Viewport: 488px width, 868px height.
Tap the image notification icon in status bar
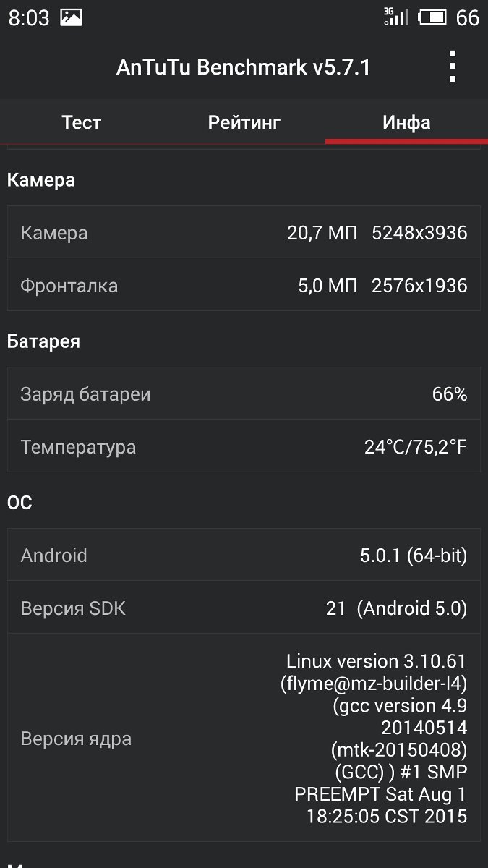click(71, 17)
